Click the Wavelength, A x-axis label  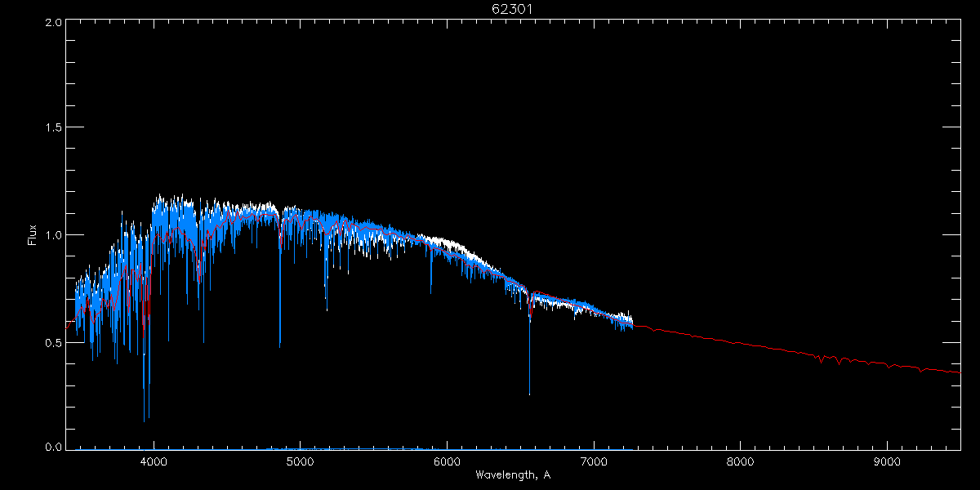(x=513, y=474)
